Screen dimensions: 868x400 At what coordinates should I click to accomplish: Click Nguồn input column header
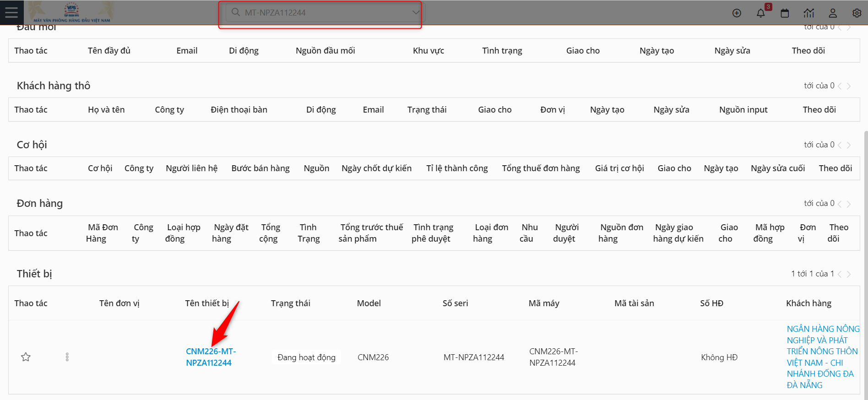743,110
